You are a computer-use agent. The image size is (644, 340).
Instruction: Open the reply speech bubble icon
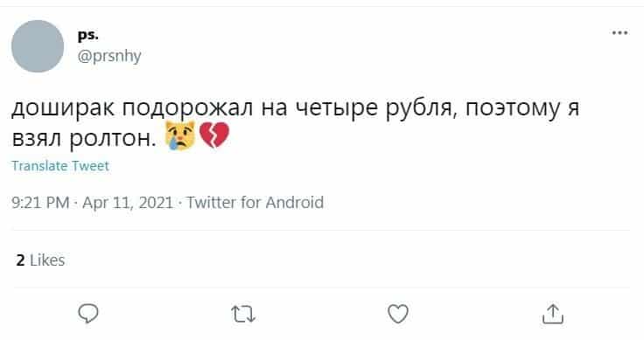88,314
